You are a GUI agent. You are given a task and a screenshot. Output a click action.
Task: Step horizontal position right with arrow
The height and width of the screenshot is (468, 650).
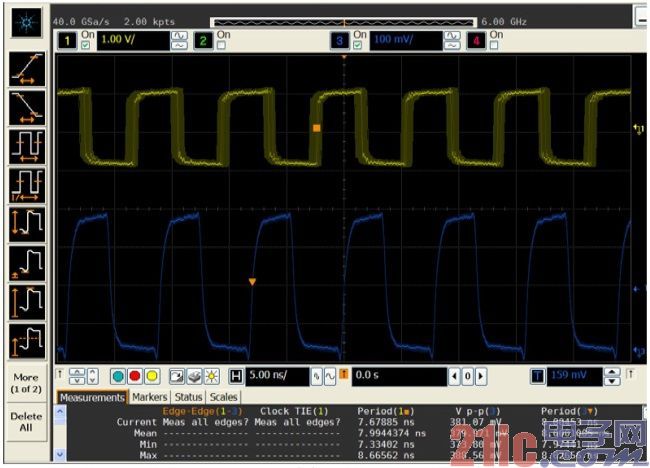pos(481,376)
